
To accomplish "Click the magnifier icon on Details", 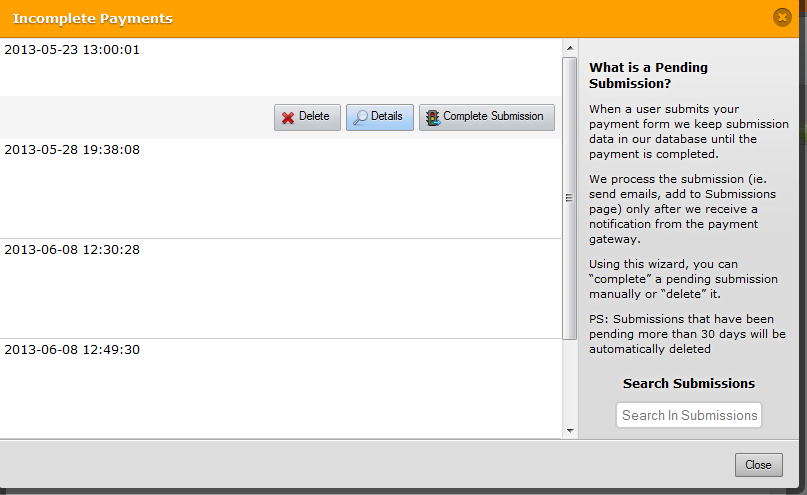I will coord(360,117).
